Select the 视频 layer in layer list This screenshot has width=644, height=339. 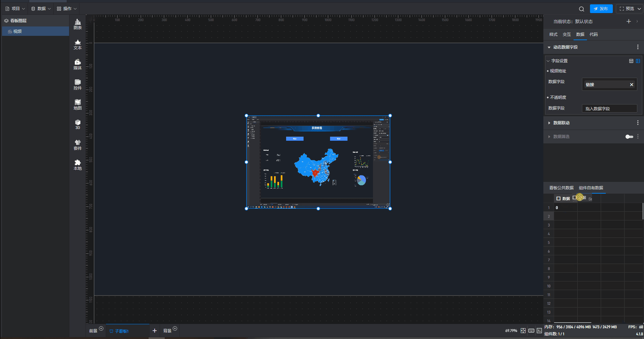(17, 31)
